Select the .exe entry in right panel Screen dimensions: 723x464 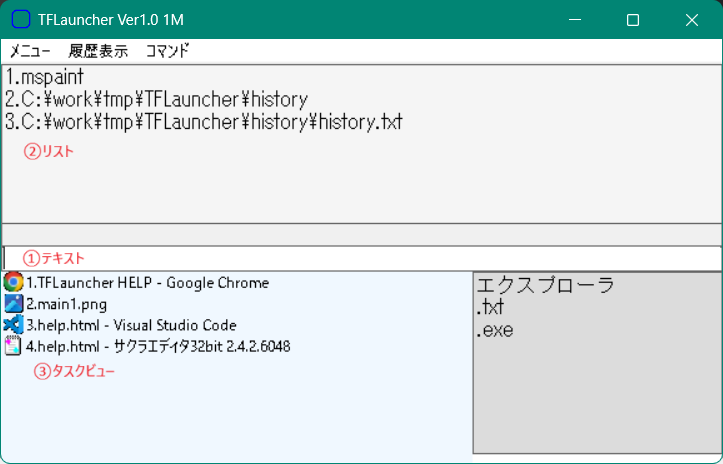[x=494, y=329]
